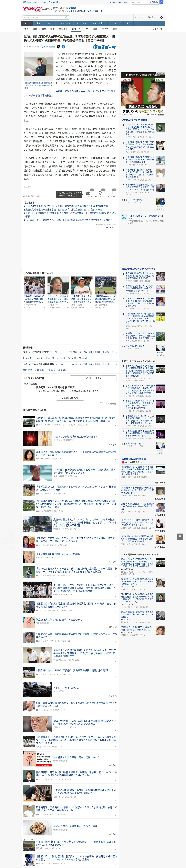Screen dimensions: 186x868
Task: Open the ヘルプ link in top bar
Action: click(x=127, y=2)
